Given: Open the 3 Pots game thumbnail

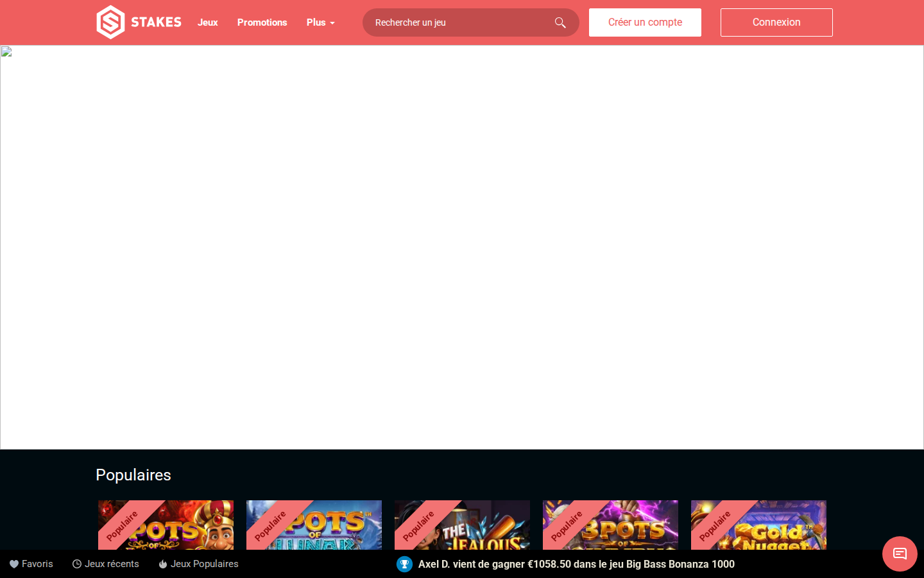Looking at the screenshot, I should click(610, 525).
